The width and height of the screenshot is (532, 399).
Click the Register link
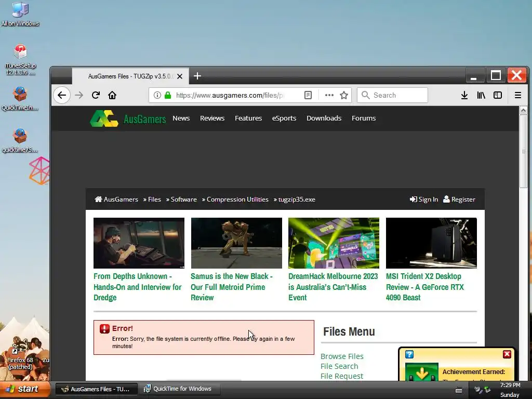coord(459,199)
